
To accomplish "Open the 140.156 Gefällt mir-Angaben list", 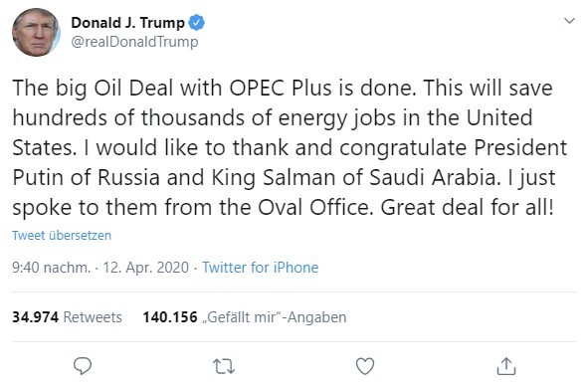I will tap(244, 317).
